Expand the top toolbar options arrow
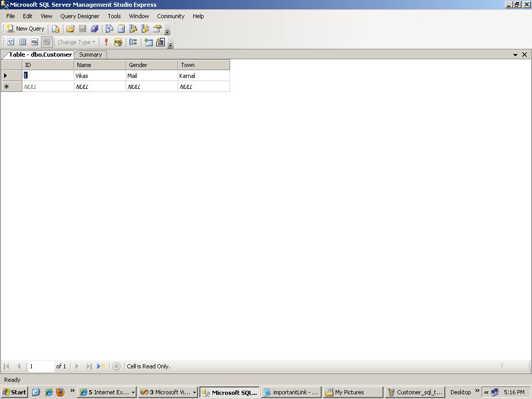 [167, 32]
